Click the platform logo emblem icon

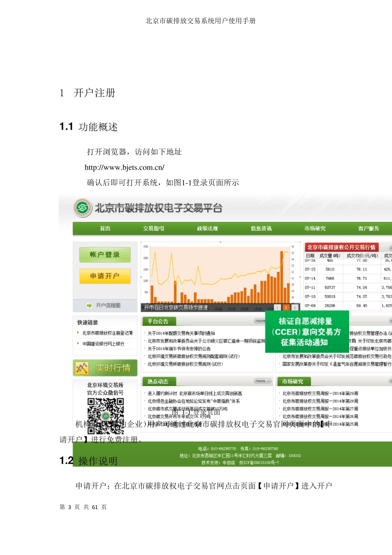coord(83,208)
